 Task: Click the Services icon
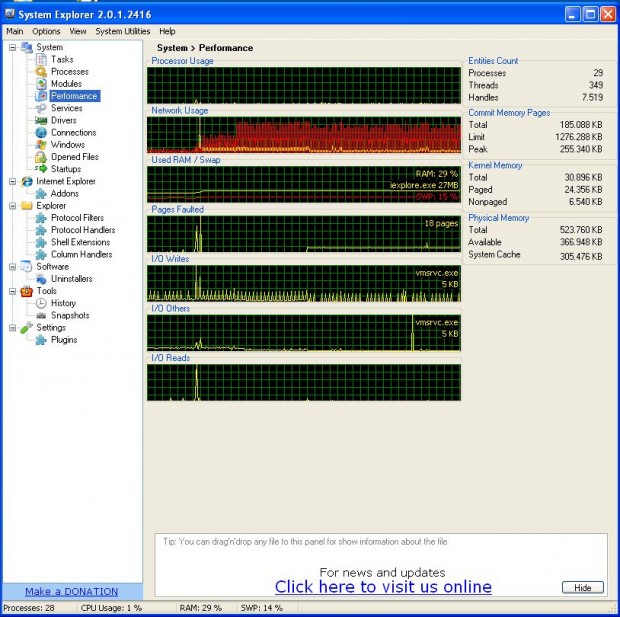[x=41, y=108]
